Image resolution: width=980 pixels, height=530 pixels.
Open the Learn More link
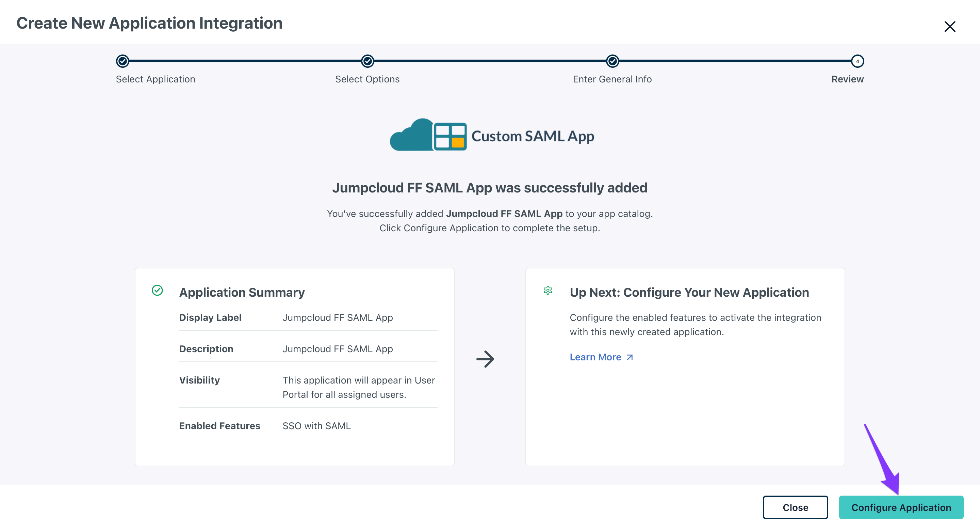[x=595, y=357]
